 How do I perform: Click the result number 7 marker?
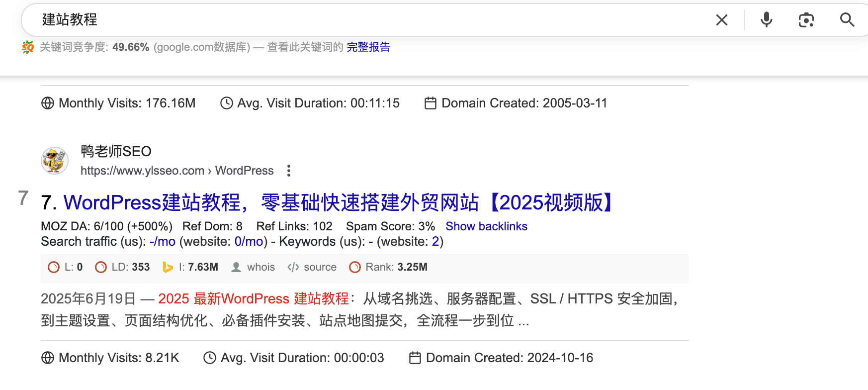point(23,198)
